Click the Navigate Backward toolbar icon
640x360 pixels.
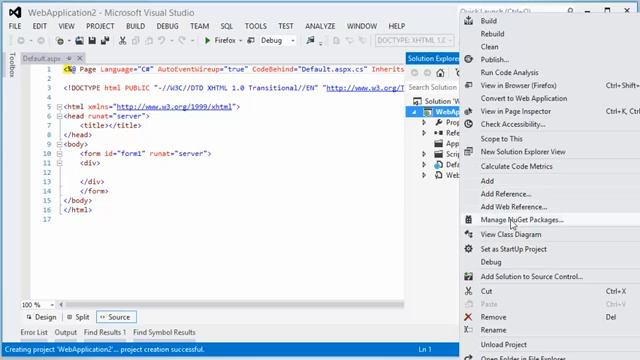click(x=21, y=40)
